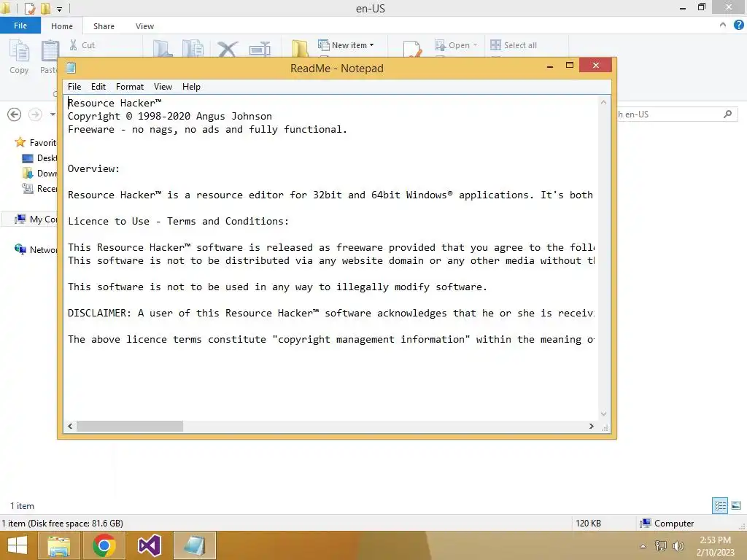Screen dimensions: 747x560
Task: Click the Rename icon in ribbon
Action: (x=260, y=49)
